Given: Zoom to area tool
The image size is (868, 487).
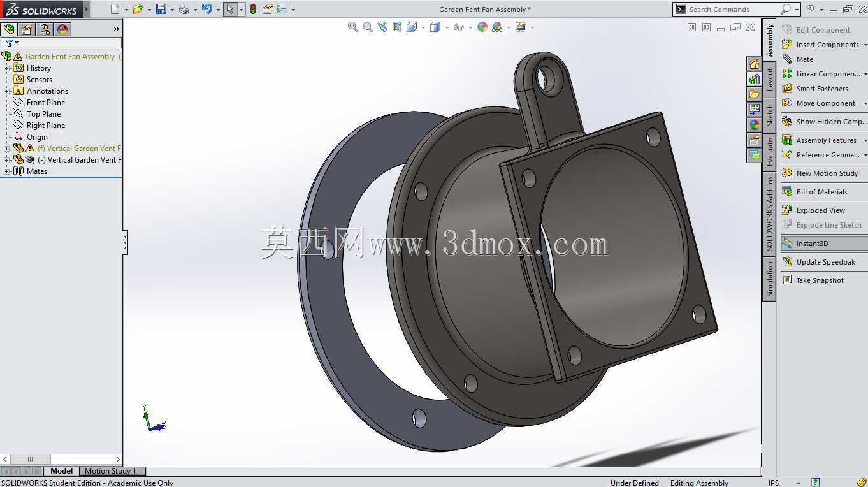Looking at the screenshot, I should tap(368, 27).
